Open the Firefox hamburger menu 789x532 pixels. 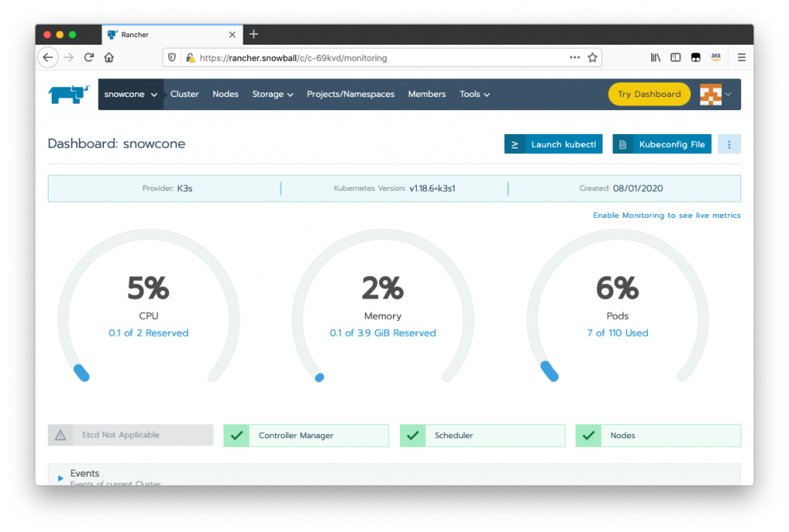[742, 58]
